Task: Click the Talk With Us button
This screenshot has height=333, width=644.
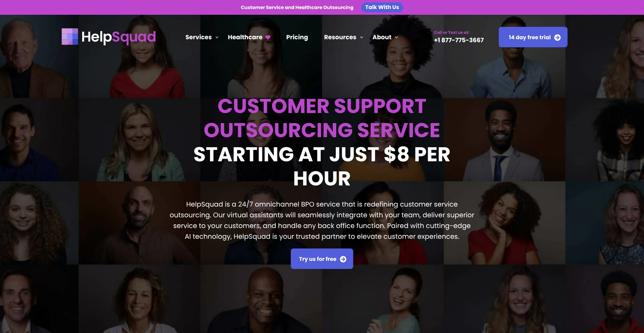Action: [382, 7]
